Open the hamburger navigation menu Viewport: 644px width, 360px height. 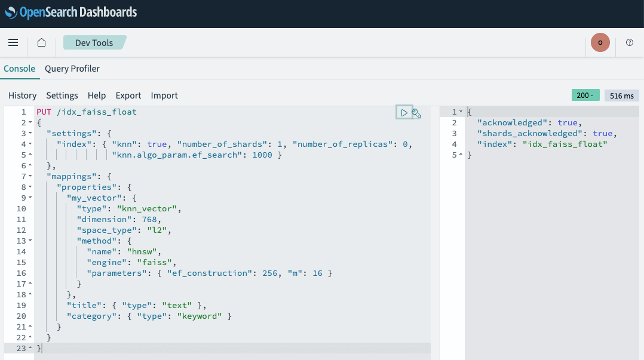pos(13,43)
